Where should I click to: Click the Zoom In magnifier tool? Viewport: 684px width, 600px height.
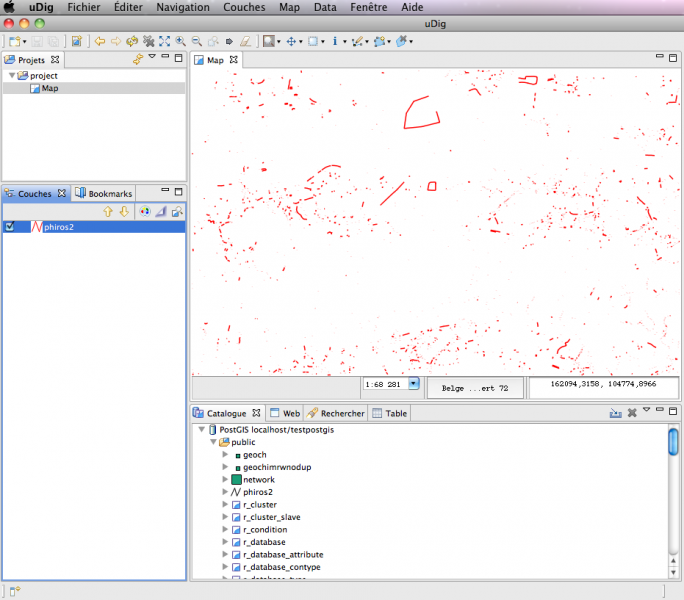[x=181, y=41]
